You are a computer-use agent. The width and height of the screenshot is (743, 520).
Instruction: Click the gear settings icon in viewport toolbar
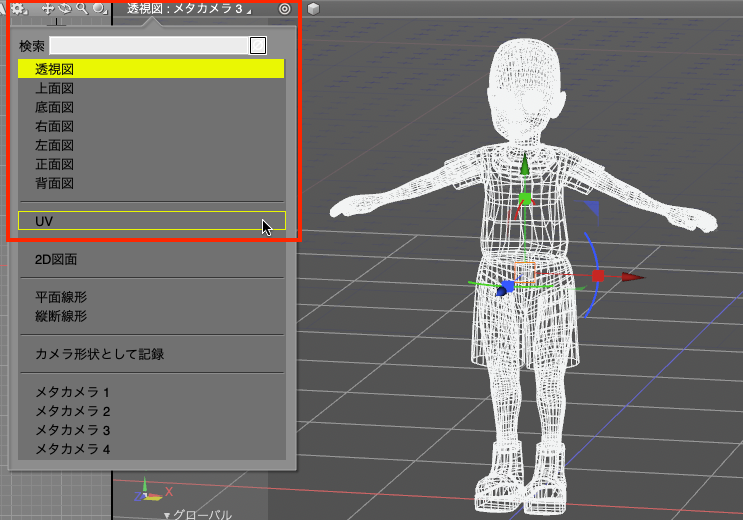point(17,8)
